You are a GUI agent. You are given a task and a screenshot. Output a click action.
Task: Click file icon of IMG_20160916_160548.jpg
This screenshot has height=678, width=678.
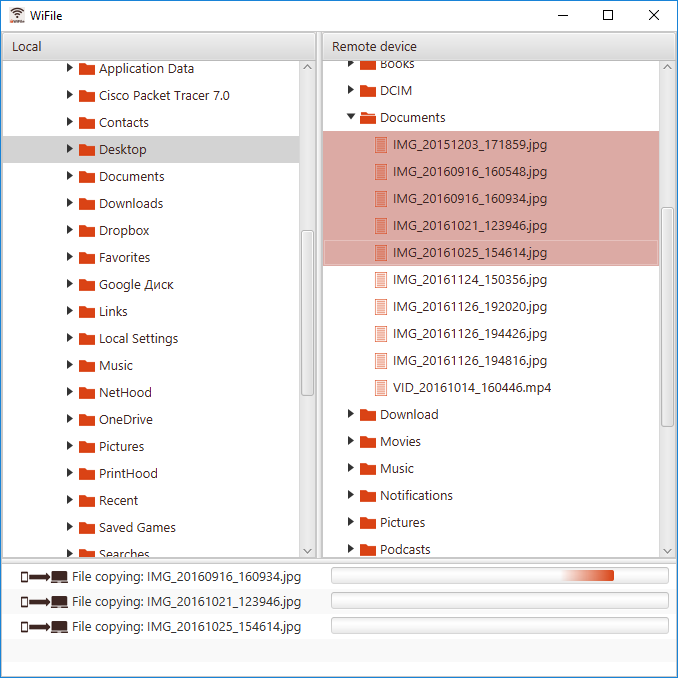point(381,172)
